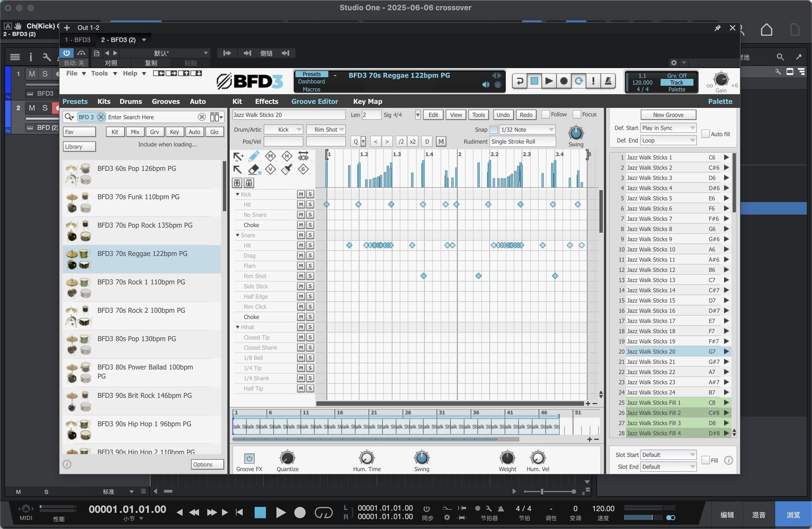Screen dimensions: 812x529
Task: Toggle the BFD3 loop cycle button
Action: (x=579, y=81)
